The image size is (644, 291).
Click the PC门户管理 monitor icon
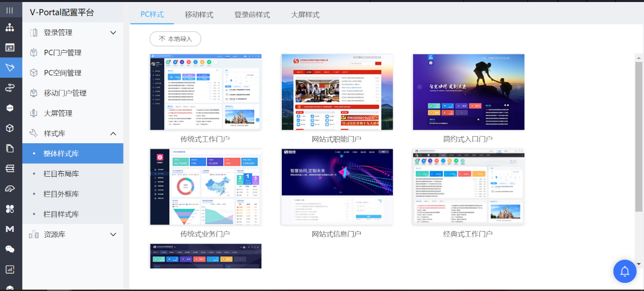point(34,52)
